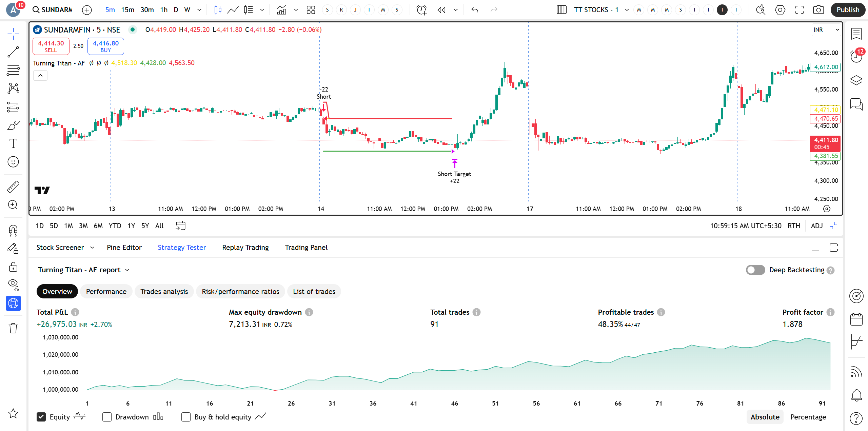Open TT STOCKS - 1 layout dropdown
The height and width of the screenshot is (431, 868).
627,10
